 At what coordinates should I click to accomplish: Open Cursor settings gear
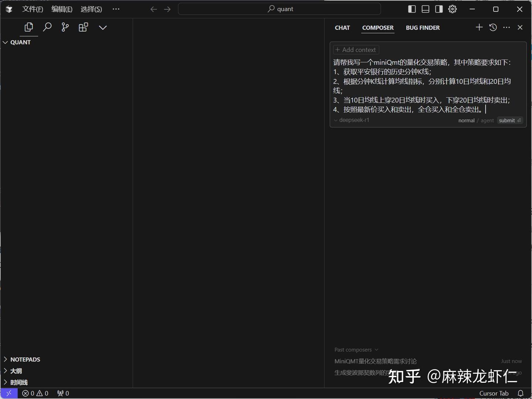click(x=453, y=9)
